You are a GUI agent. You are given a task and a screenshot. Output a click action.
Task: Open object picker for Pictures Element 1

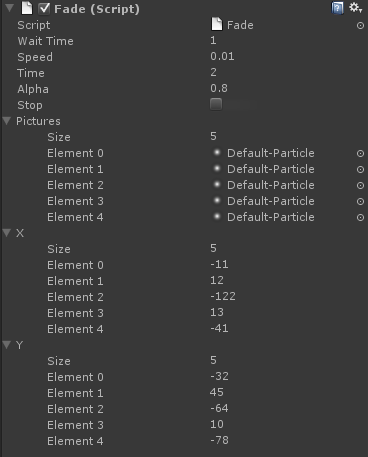[x=360, y=169]
